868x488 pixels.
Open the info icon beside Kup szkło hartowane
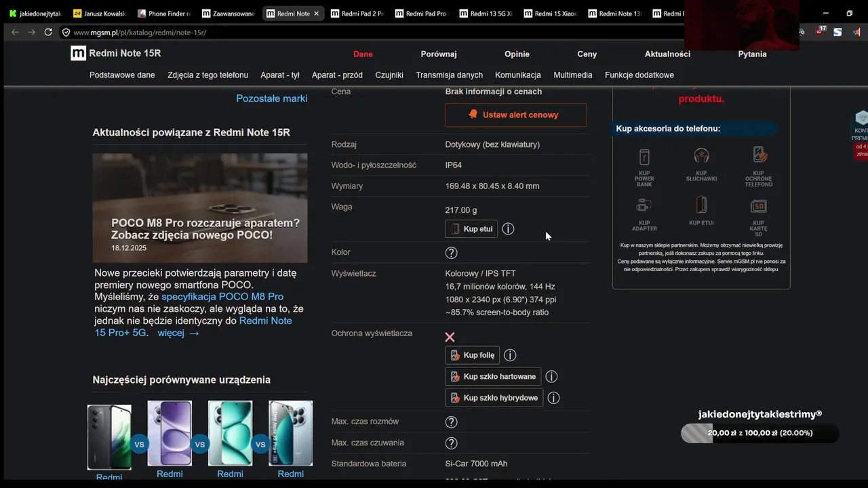(551, 377)
